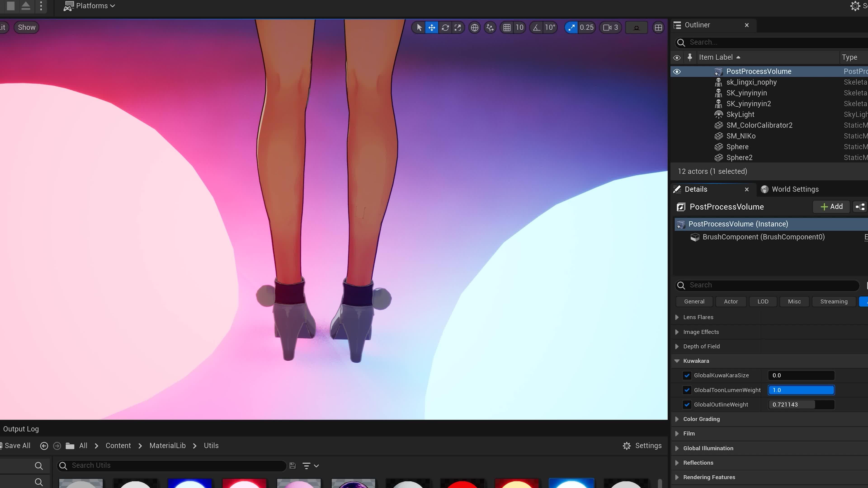Open the viewport layout grid icon
The width and height of the screenshot is (868, 488).
point(658,28)
